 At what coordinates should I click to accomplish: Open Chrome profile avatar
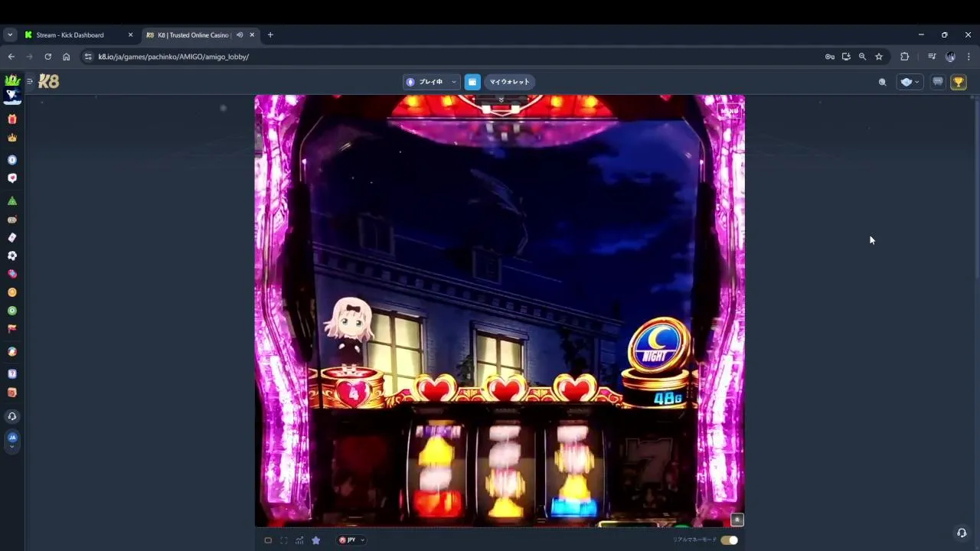950,57
